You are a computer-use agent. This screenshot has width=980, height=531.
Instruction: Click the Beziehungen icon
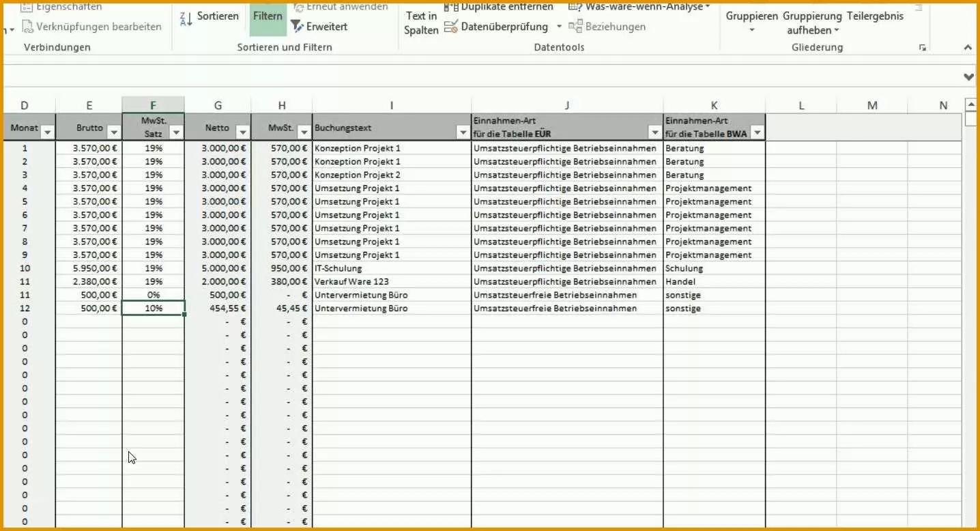click(x=575, y=27)
